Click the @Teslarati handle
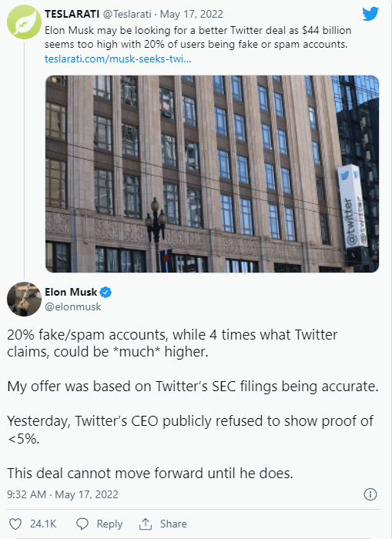The width and height of the screenshot is (392, 539). 127,14
